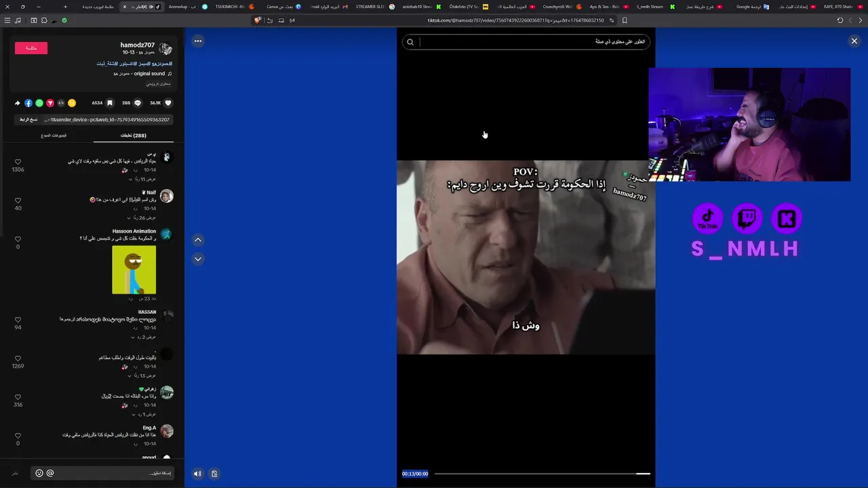
Task: Open the browser extensions puzzle icon
Action: (x=44, y=20)
